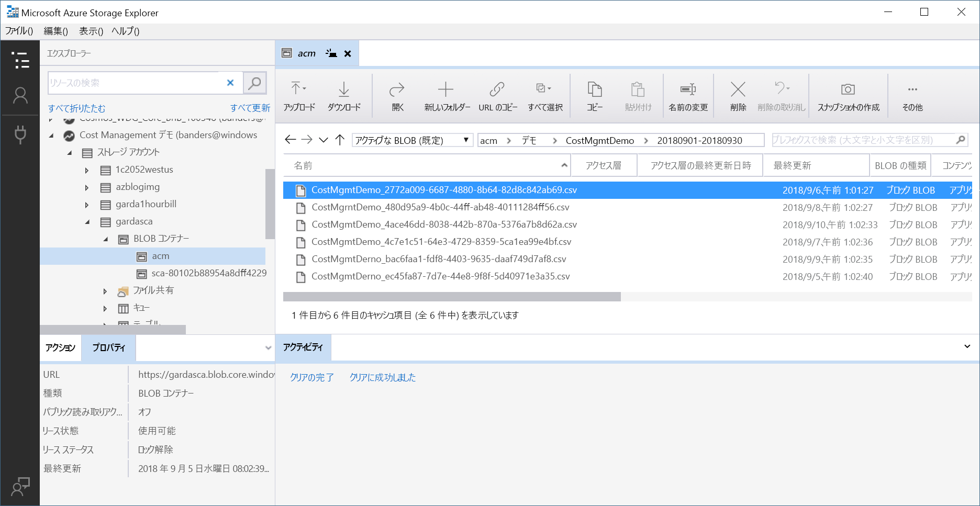Viewport: 980px width, 506px height.
Task: Select CostMgmtDemo_4ace46dd csv file row
Action: coord(627,224)
